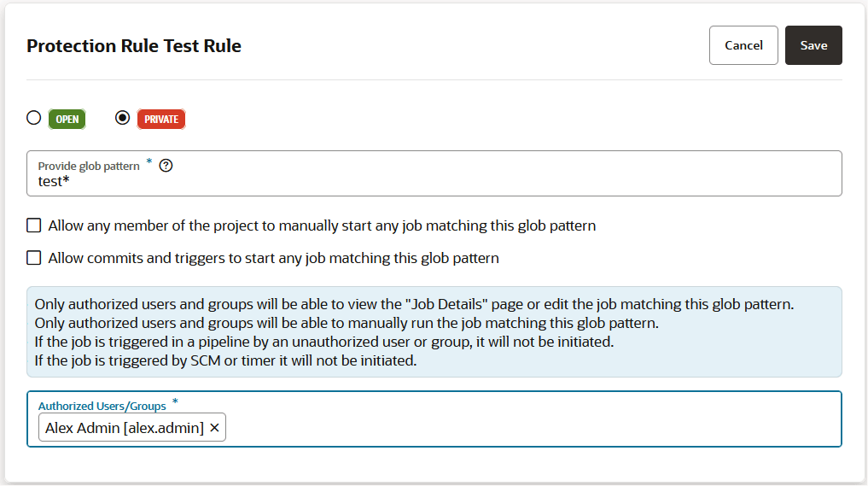Focus the glob pattern field containing test*

(427, 181)
